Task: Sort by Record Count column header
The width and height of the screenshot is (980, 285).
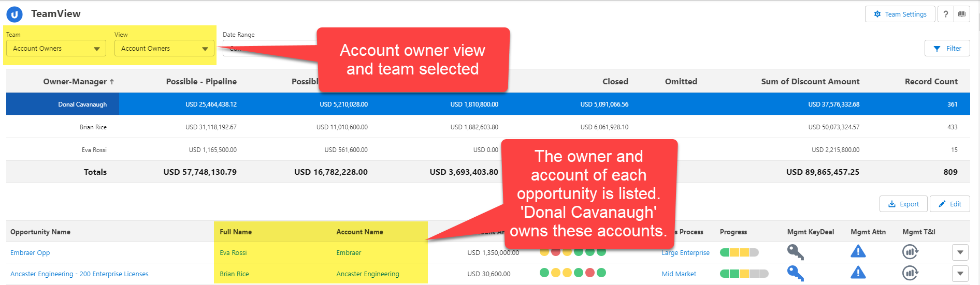Action: tap(931, 82)
